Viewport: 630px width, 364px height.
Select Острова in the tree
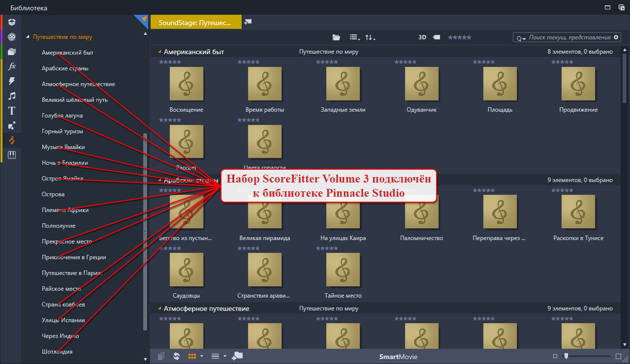point(53,194)
